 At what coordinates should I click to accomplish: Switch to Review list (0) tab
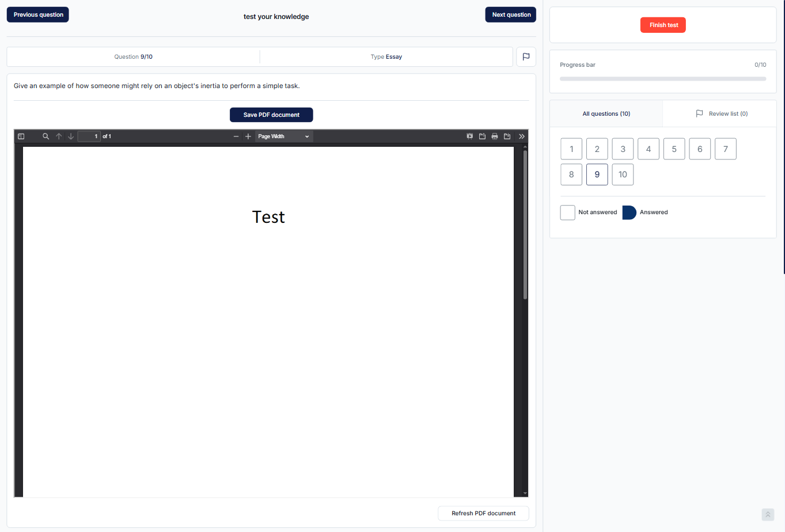click(x=720, y=114)
